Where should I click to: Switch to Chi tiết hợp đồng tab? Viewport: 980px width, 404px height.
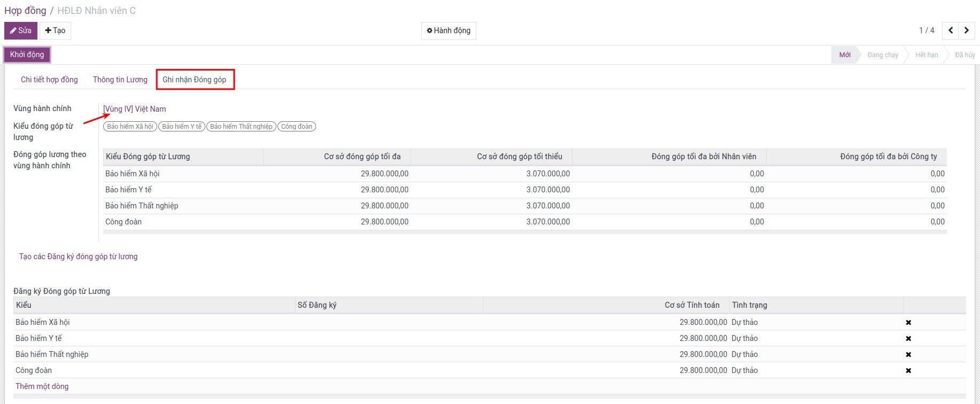pyautogui.click(x=49, y=80)
